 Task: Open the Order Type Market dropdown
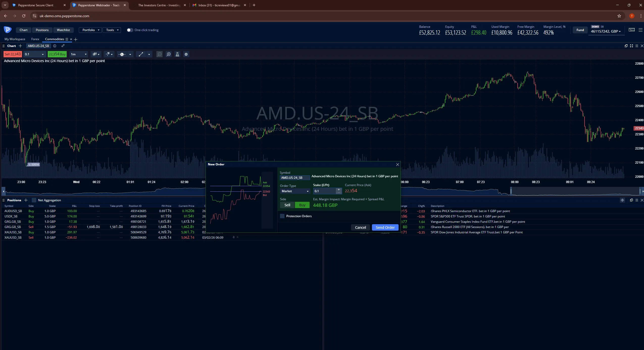pyautogui.click(x=295, y=191)
